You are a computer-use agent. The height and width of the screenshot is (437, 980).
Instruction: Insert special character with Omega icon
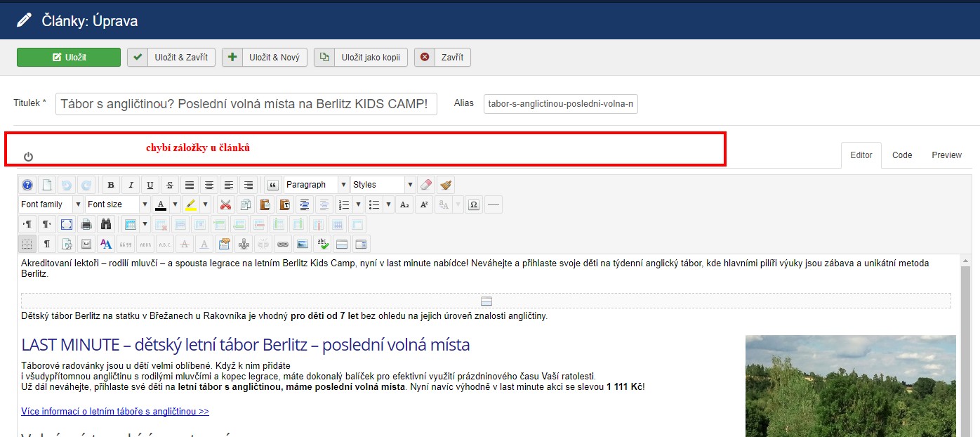[474, 204]
